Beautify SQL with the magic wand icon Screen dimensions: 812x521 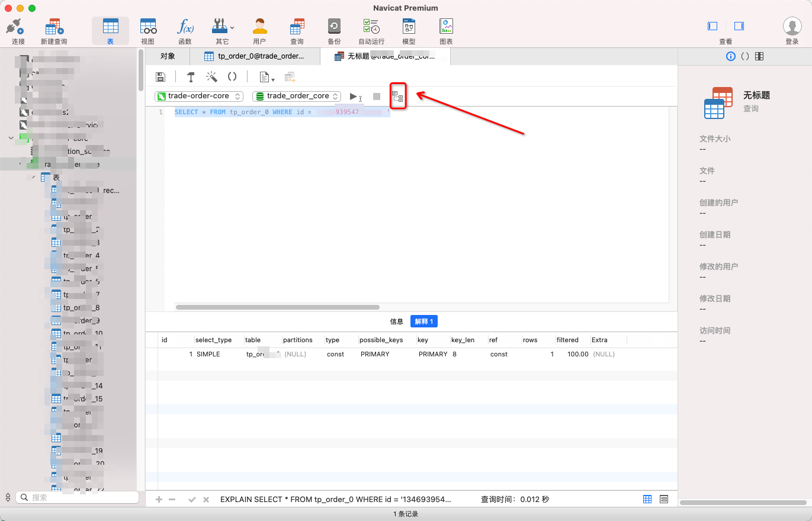211,77
